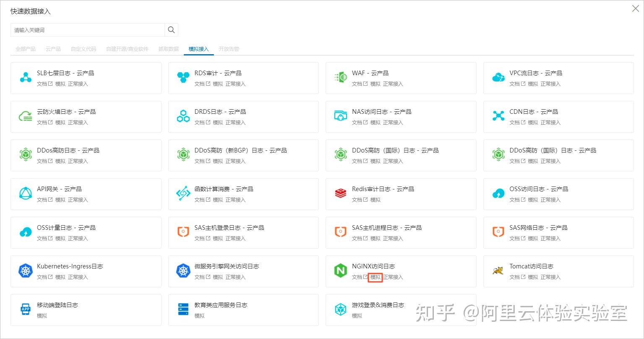Click the WAF firewall icon
Image resolution: width=644 pixels, height=339 pixels.
click(341, 78)
